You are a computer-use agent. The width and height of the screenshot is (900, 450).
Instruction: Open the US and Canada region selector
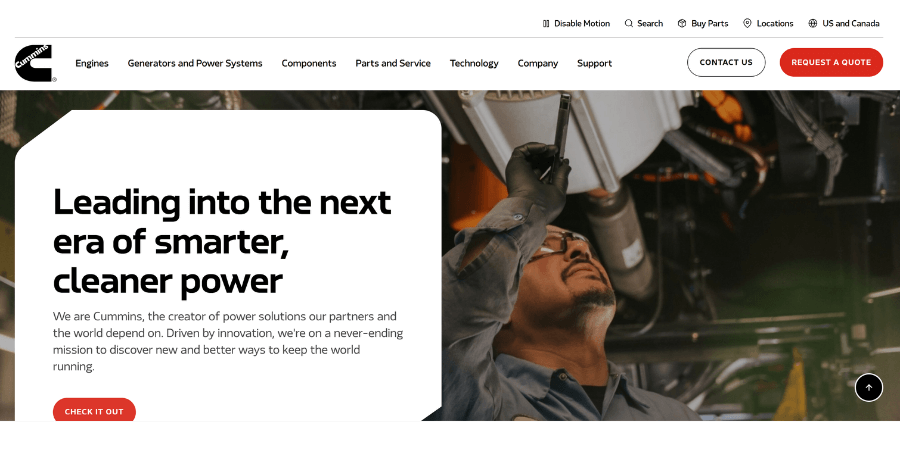coord(844,24)
